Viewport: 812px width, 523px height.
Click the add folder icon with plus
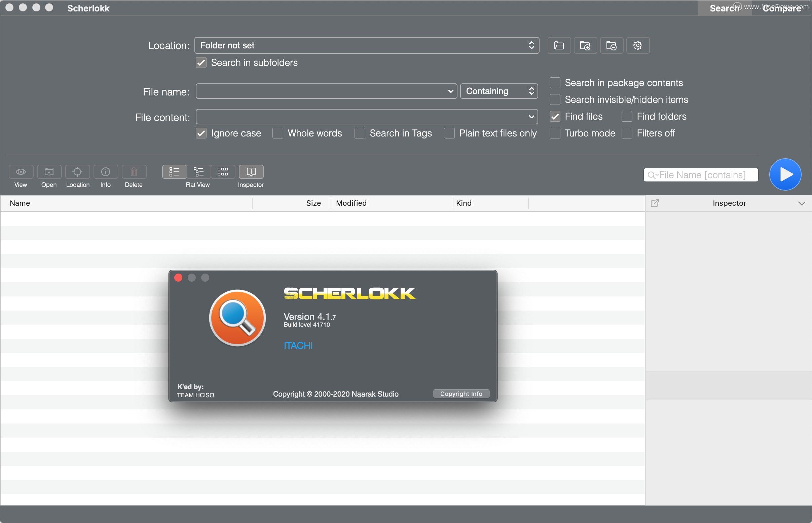(585, 45)
